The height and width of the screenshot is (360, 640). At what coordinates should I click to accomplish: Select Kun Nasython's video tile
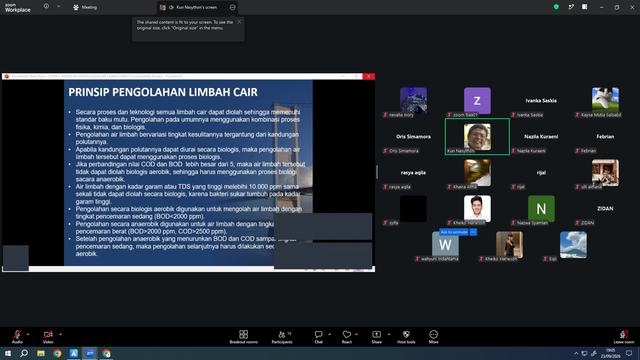477,137
